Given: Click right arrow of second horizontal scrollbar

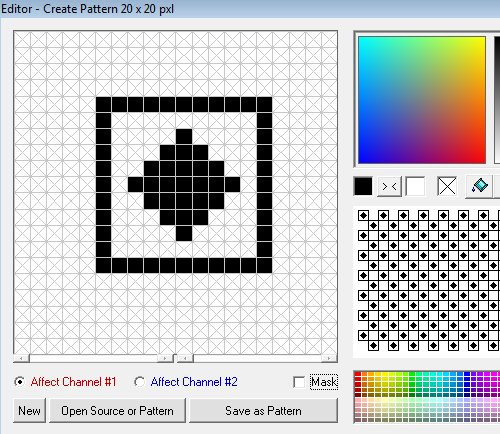Looking at the screenshot, I should [329, 358].
